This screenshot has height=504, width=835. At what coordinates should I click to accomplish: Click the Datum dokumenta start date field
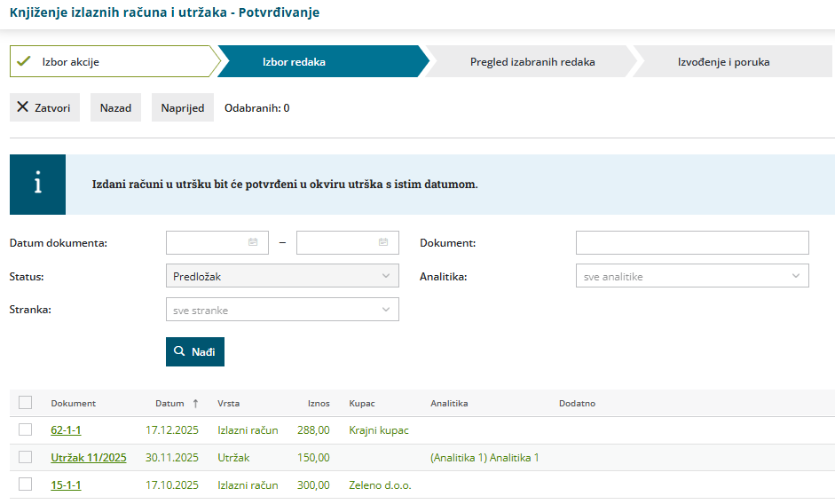click(217, 242)
